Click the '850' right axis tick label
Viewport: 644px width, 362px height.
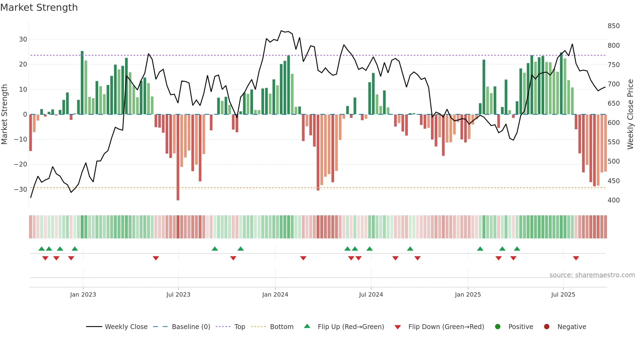click(614, 26)
